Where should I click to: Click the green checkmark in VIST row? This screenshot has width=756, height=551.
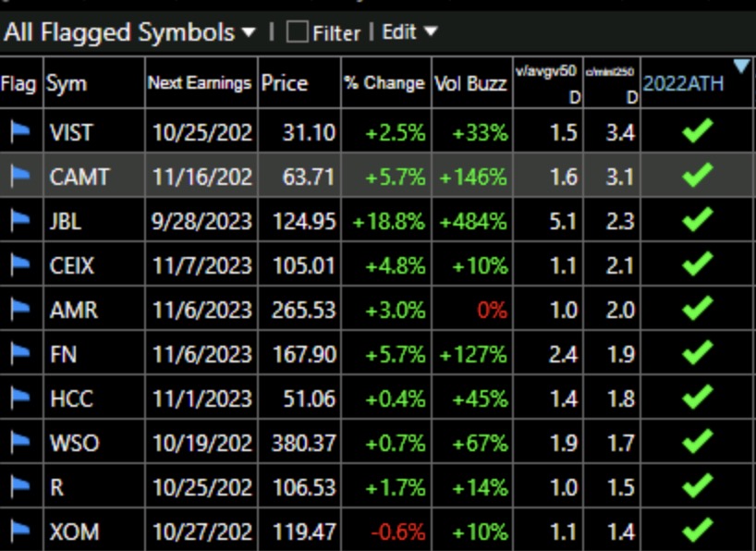[698, 130]
